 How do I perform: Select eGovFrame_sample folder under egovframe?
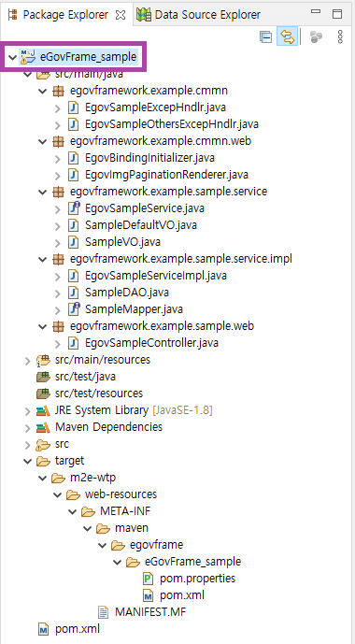(x=192, y=562)
